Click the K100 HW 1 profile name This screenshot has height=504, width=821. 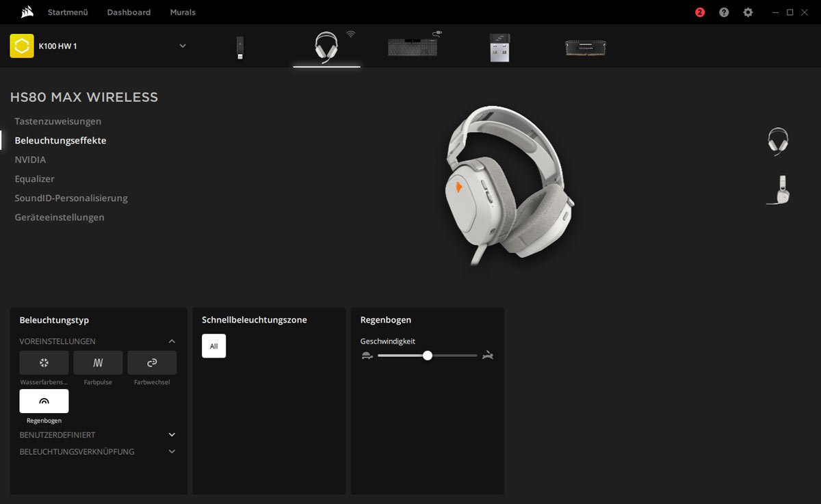coord(57,46)
